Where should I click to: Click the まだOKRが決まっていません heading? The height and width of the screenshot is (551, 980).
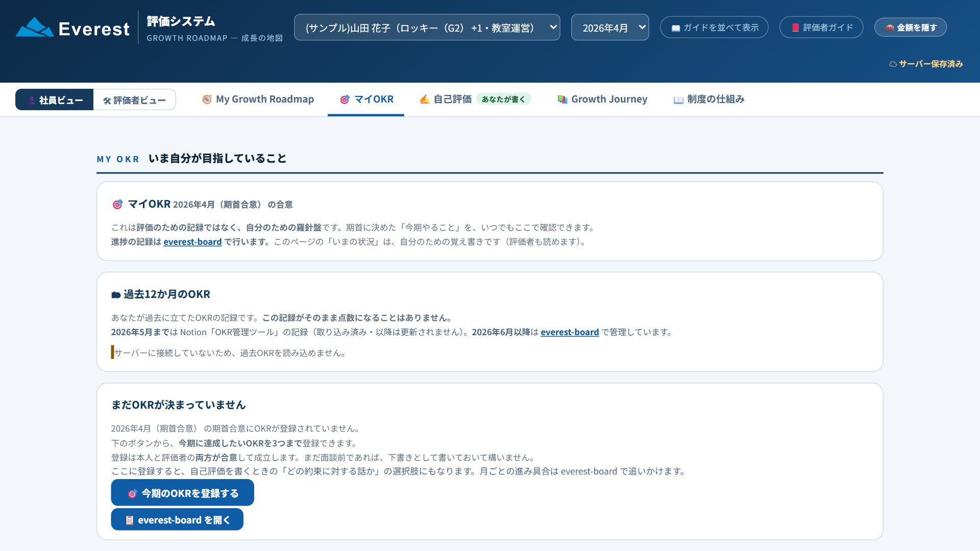[178, 405]
